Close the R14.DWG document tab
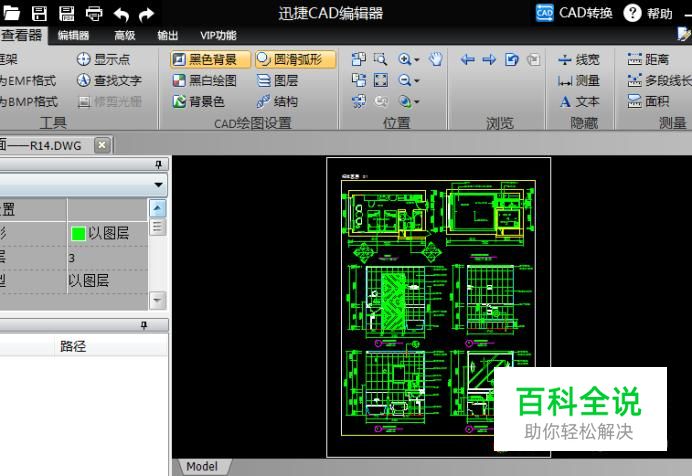This screenshot has height=476, width=692. [x=102, y=144]
